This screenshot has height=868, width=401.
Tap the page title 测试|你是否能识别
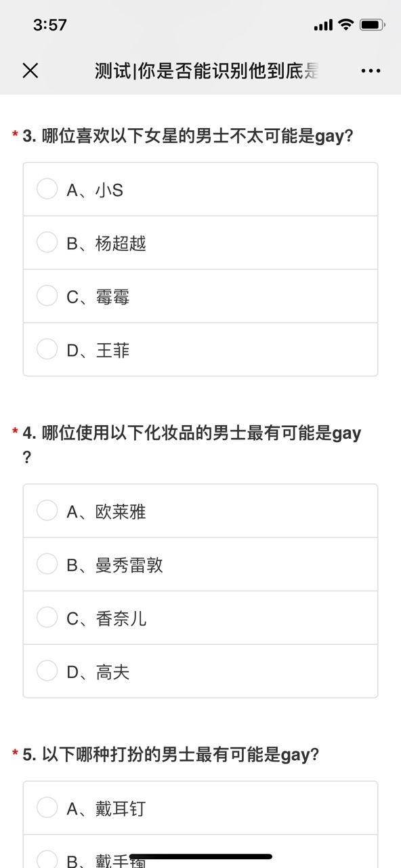(207, 71)
